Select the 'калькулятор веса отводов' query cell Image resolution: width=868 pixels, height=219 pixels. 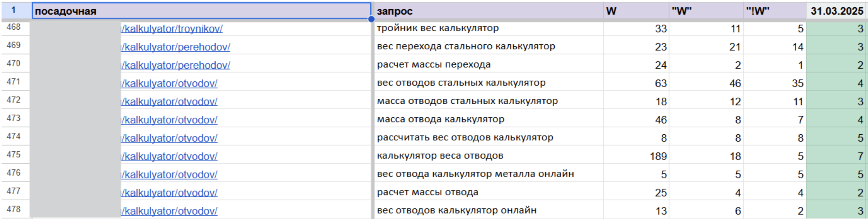pos(488,156)
